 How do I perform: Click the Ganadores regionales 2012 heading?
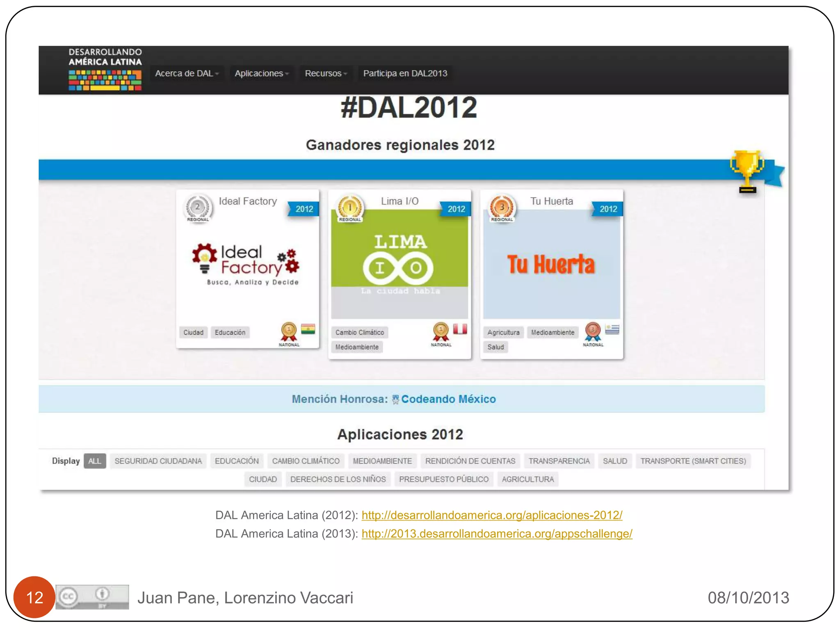(x=400, y=145)
